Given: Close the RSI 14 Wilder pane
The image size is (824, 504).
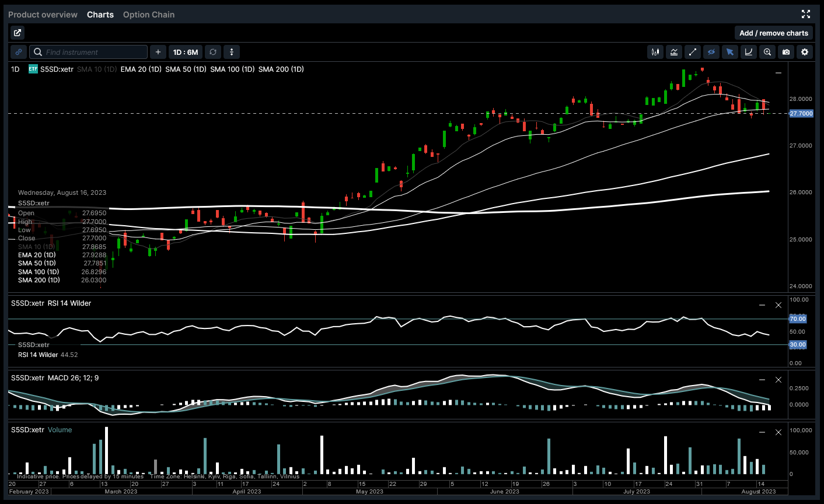Looking at the screenshot, I should tap(778, 305).
